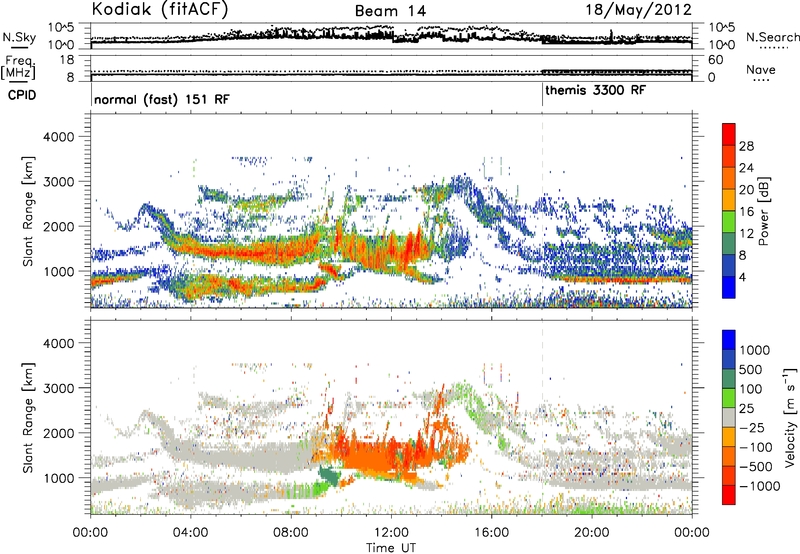The width and height of the screenshot is (800, 554).
Task: Click the blue bottom segment of Power colorbar
Action: click(x=729, y=287)
